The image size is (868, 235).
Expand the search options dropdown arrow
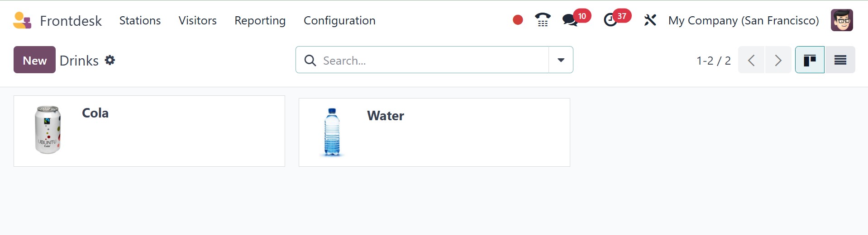coord(561,60)
